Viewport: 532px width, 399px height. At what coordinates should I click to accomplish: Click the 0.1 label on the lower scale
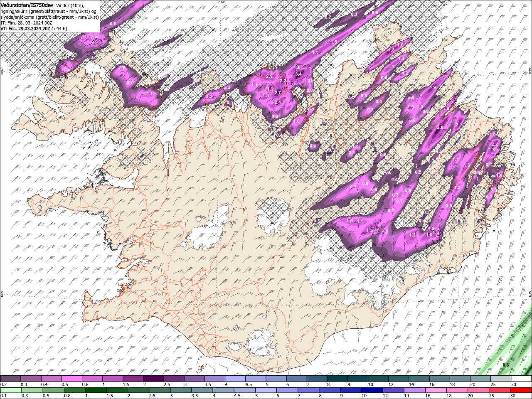point(3,396)
